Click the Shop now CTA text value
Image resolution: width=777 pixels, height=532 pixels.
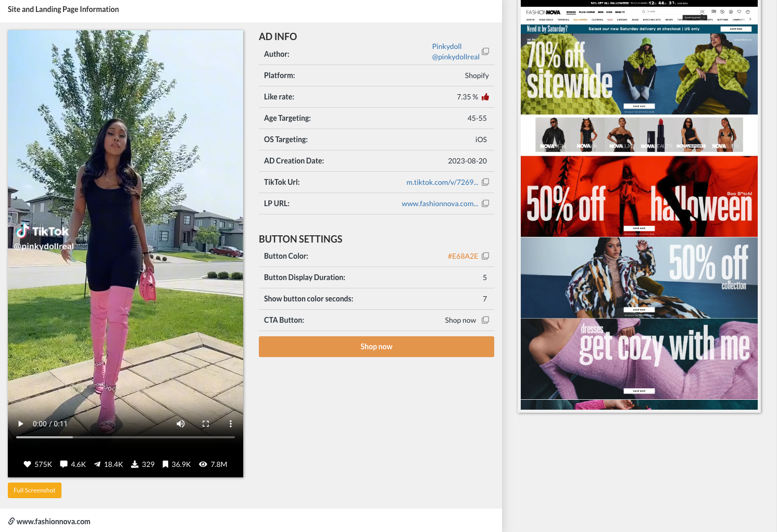click(x=460, y=320)
